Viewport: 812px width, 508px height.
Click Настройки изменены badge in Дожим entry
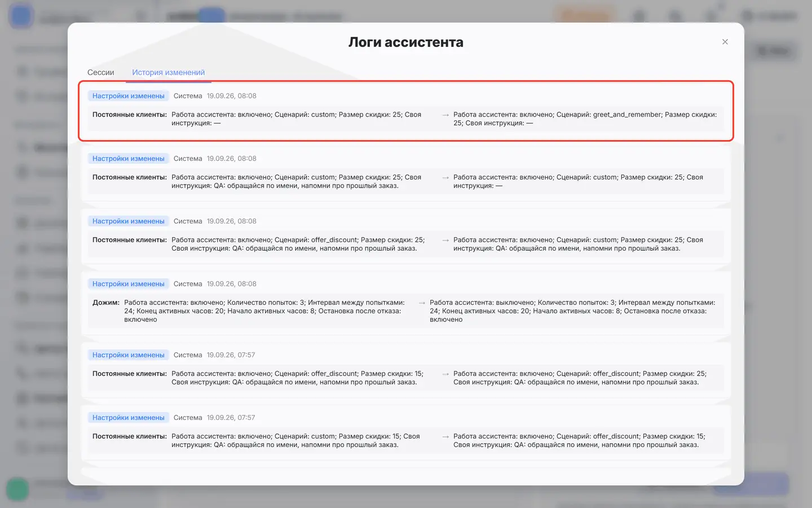point(129,284)
